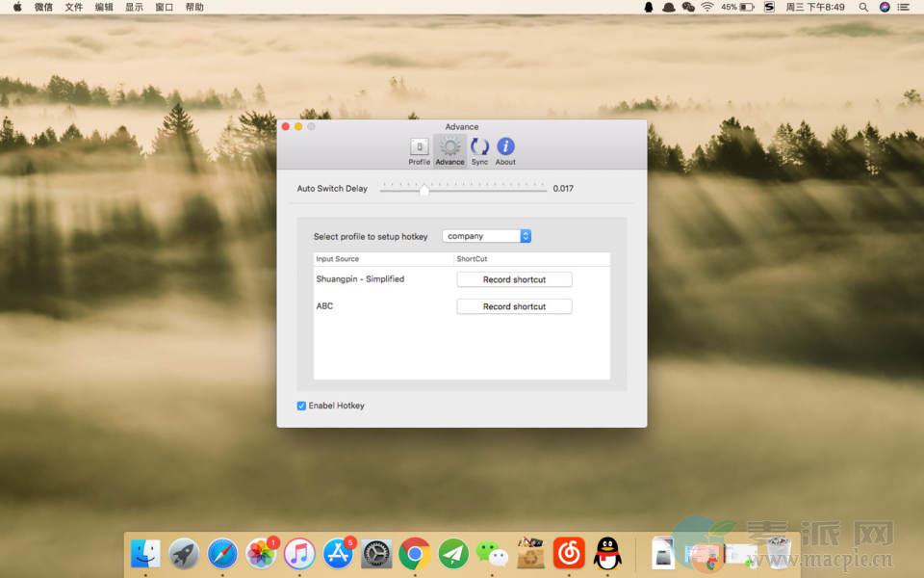Image resolution: width=924 pixels, height=578 pixels.
Task: Launch Google Chrome from the dock
Action: point(415,553)
